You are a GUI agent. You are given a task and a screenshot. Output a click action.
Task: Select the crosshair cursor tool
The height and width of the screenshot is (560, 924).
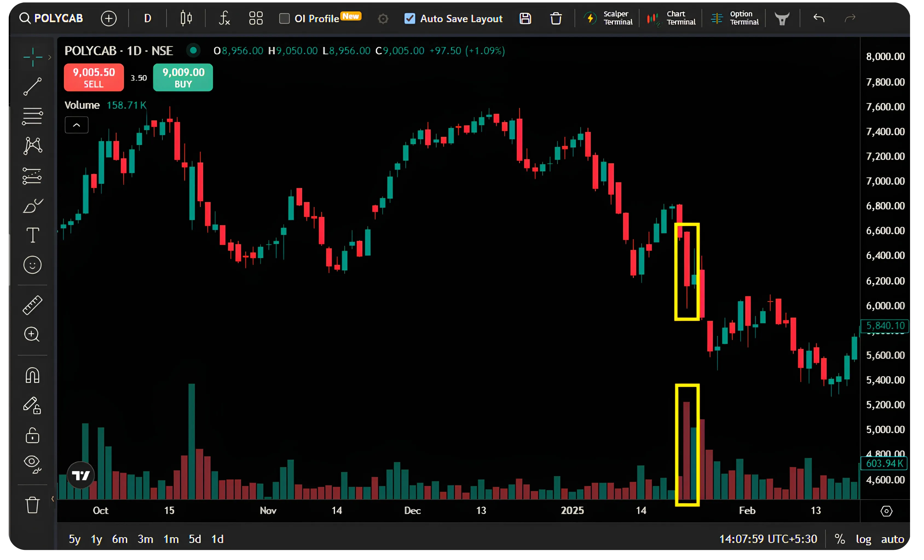click(x=33, y=57)
